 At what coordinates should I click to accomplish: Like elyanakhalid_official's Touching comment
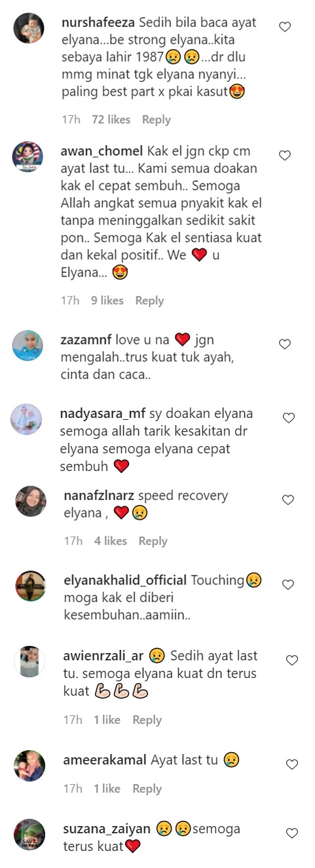point(287,584)
